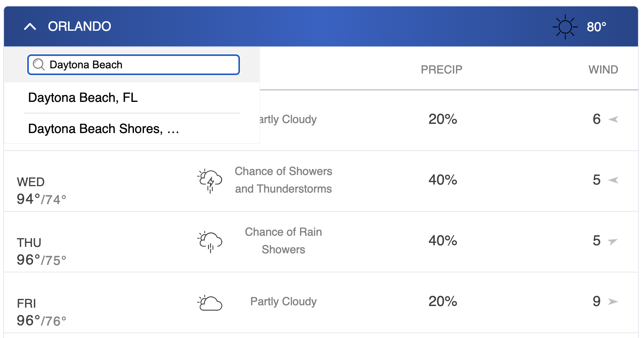Click the sunny weather icon in header

(565, 27)
